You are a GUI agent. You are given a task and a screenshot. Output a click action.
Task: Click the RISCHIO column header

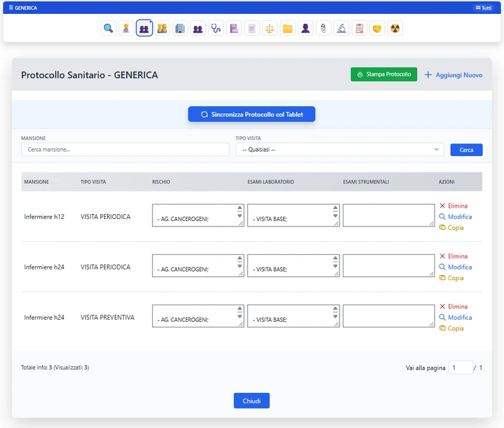(x=161, y=182)
